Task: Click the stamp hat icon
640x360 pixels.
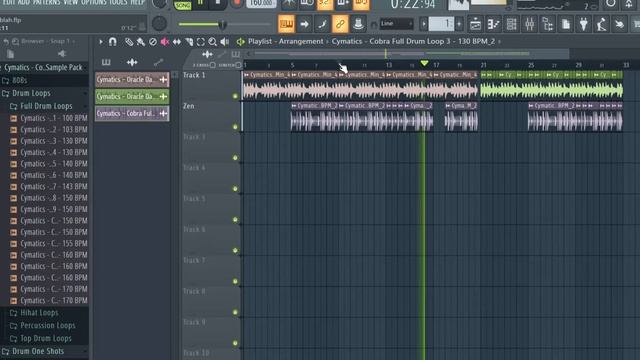Action: pos(358,24)
